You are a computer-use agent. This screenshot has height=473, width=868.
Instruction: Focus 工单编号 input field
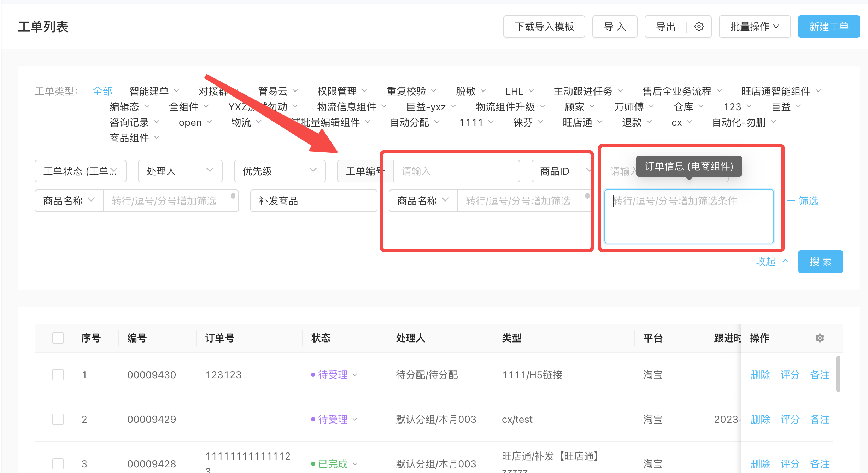coord(456,171)
